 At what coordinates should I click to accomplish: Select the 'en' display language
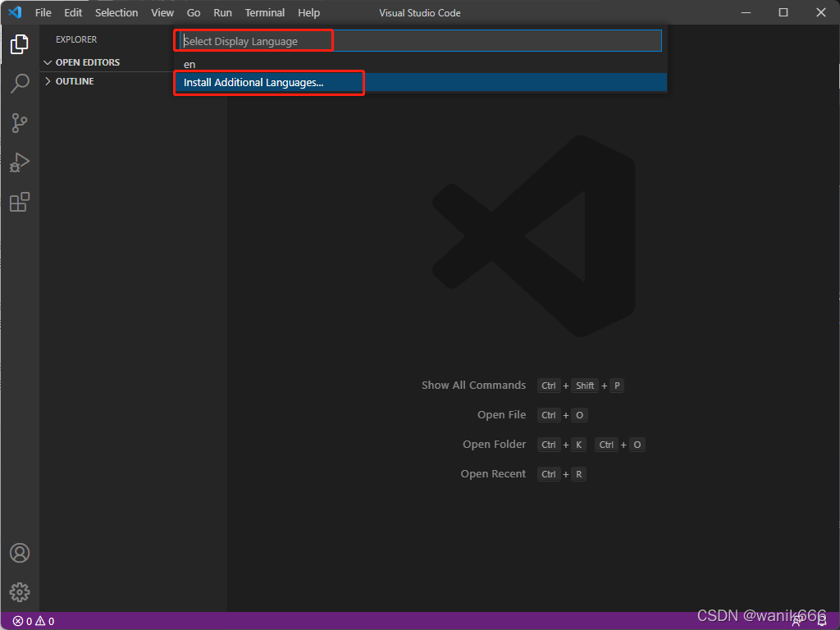[421, 64]
